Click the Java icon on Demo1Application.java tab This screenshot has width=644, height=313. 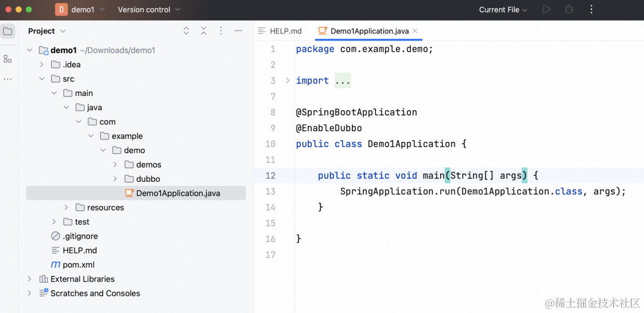[x=323, y=31]
